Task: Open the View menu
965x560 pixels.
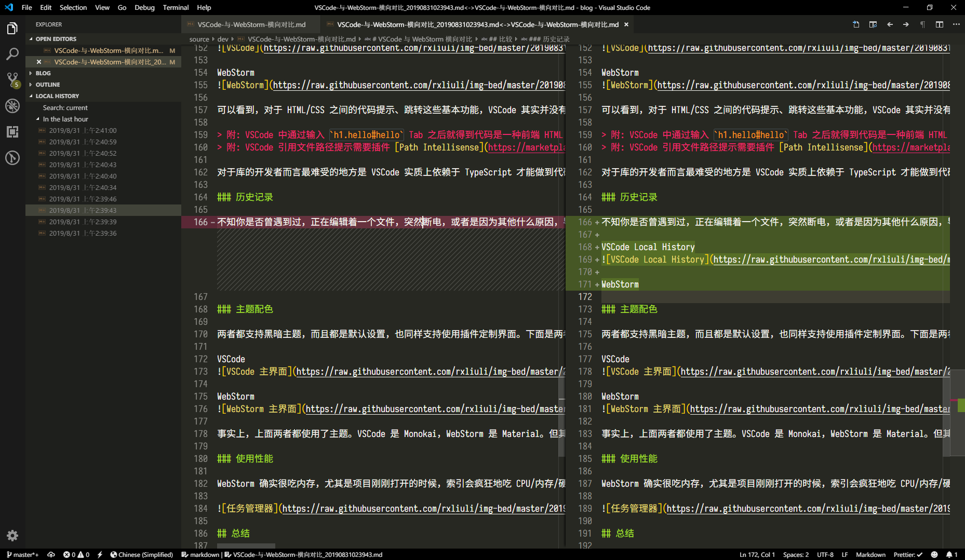Action: (102, 7)
